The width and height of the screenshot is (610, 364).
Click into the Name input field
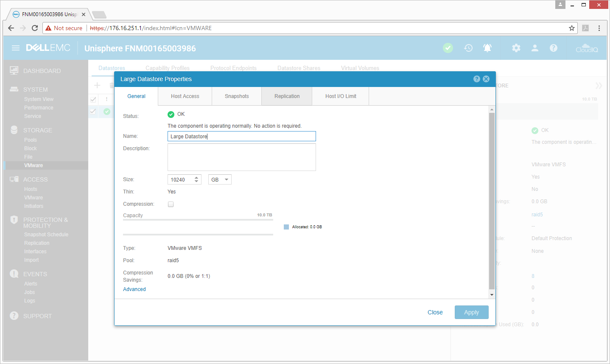242,136
